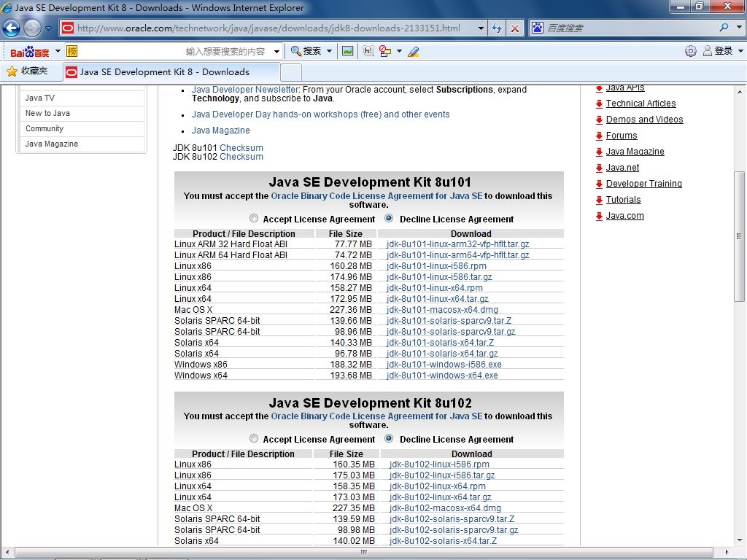Click the Oracle favicon in the address bar

68,28
